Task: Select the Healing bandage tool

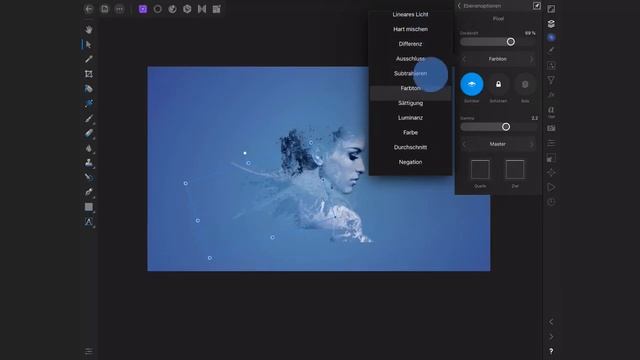Action: click(89, 177)
